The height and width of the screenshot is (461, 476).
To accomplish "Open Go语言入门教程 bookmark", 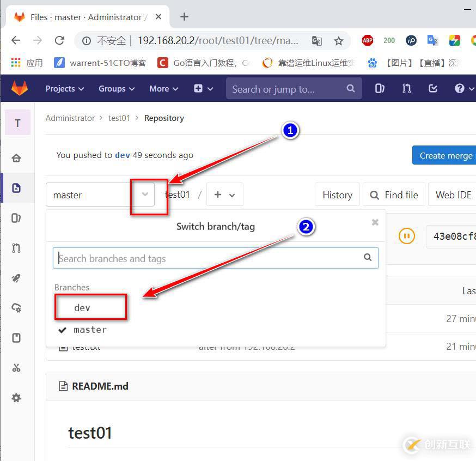I will [203, 63].
